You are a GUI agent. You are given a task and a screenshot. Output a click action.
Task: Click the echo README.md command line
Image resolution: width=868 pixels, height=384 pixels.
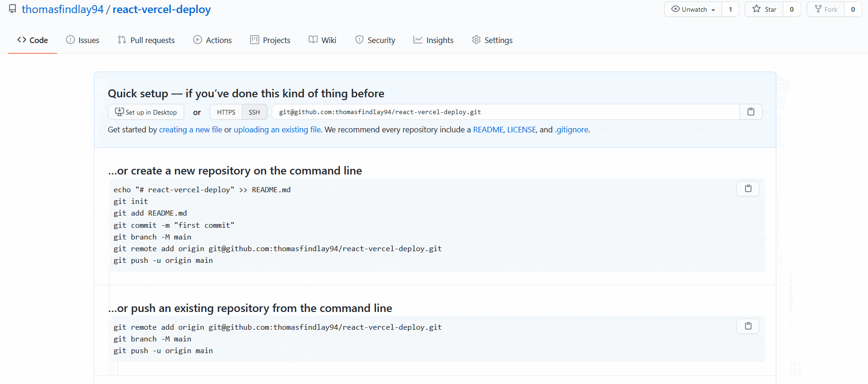click(202, 190)
